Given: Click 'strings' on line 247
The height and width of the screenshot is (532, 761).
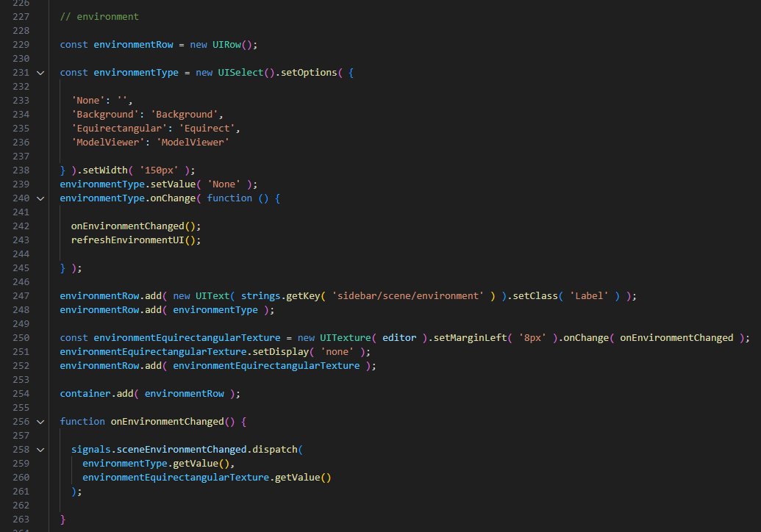Looking at the screenshot, I should [260, 296].
